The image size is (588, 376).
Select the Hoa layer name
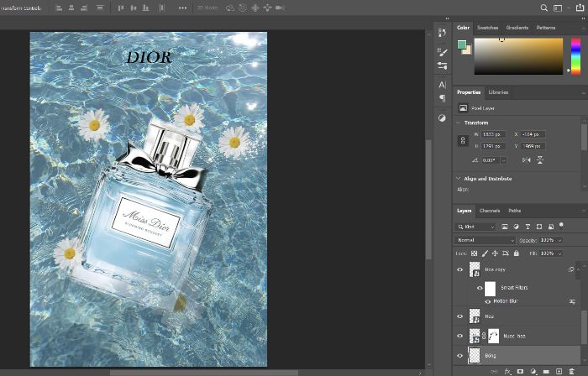[x=490, y=316]
